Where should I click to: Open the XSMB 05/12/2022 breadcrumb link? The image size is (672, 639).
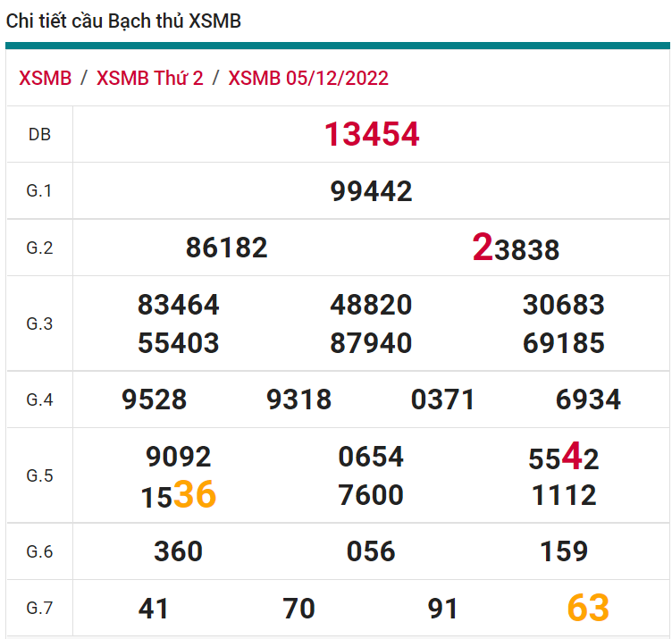point(308,78)
